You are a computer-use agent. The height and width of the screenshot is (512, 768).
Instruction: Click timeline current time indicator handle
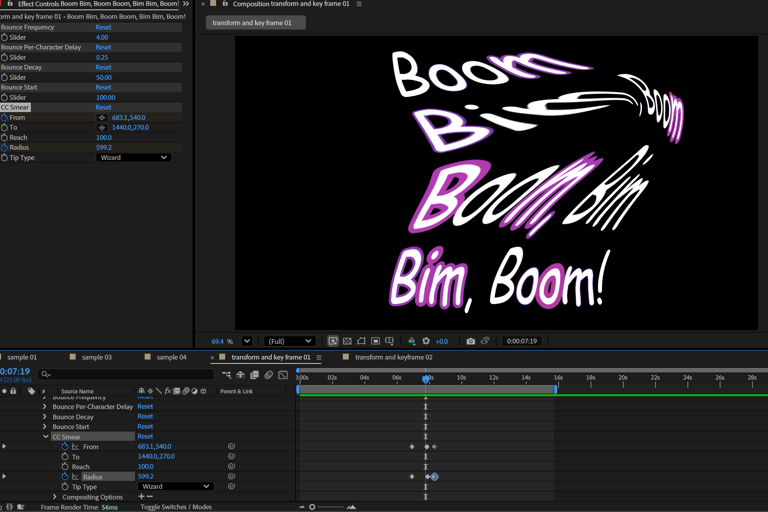[x=426, y=378]
